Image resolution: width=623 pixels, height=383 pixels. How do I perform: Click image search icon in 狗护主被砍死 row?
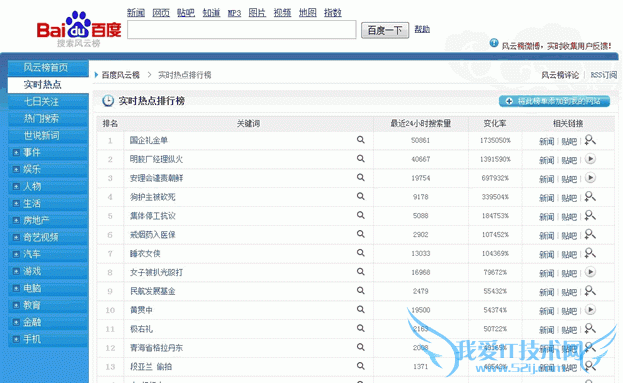coord(590,196)
